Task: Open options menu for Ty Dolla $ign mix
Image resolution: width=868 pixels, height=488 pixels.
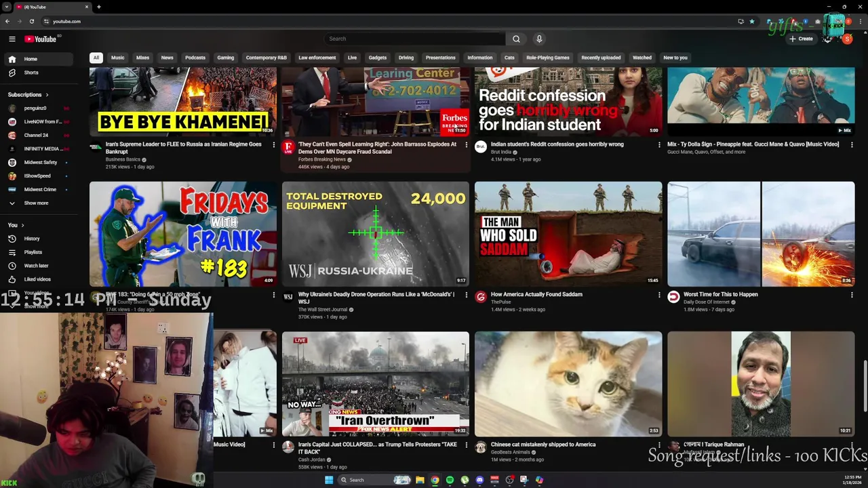Action: pyautogui.click(x=852, y=144)
